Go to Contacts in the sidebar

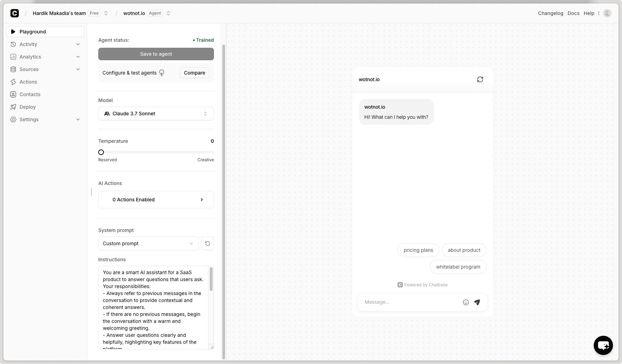tap(45, 94)
